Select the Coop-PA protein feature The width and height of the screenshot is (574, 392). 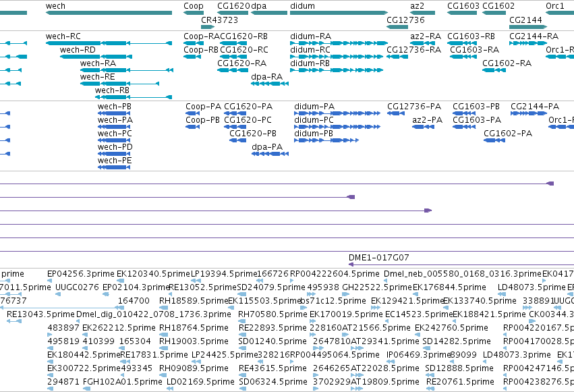pyautogui.click(x=192, y=113)
